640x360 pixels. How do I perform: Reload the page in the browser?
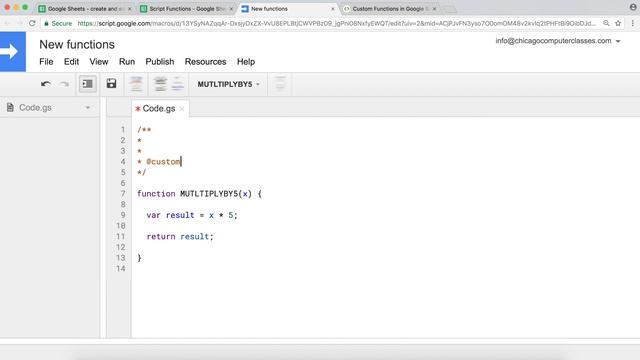[x=32, y=23]
